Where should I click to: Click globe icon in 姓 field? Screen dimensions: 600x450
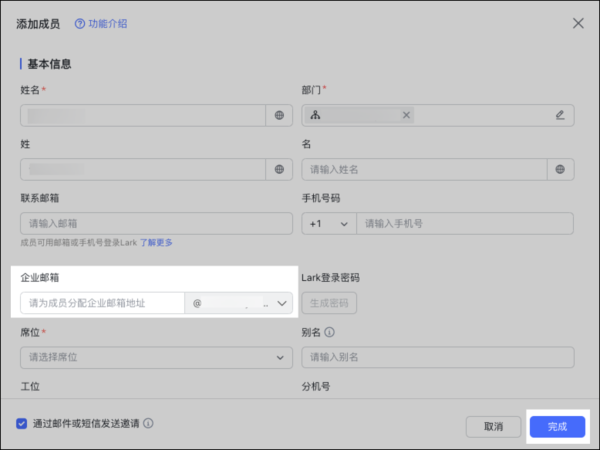pos(279,170)
